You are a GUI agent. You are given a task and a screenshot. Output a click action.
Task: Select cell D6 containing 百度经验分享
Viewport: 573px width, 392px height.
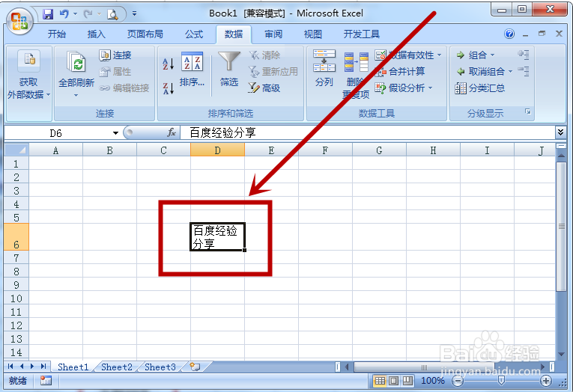coord(217,237)
